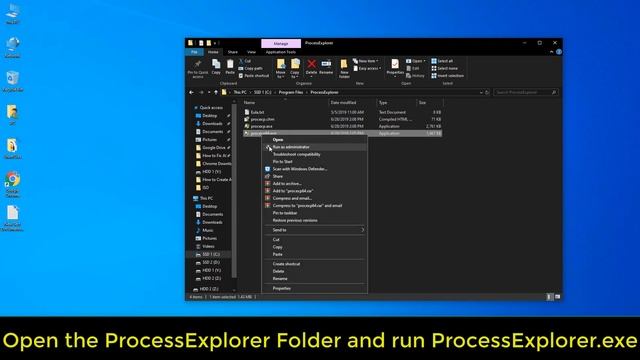640x360 pixels.
Task: Switch to details view icon in status bar
Action: point(549,297)
